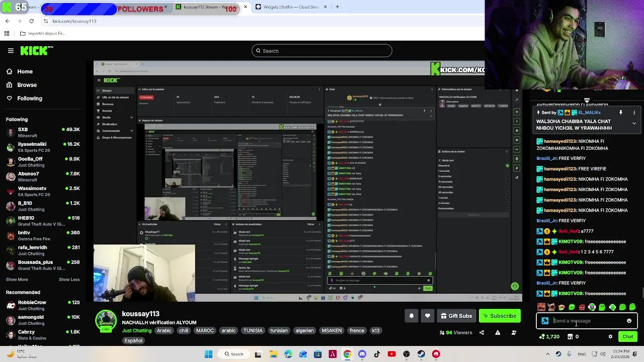This screenshot has width=644, height=362.
Task: Click the green Chat send button
Action: [628, 337]
